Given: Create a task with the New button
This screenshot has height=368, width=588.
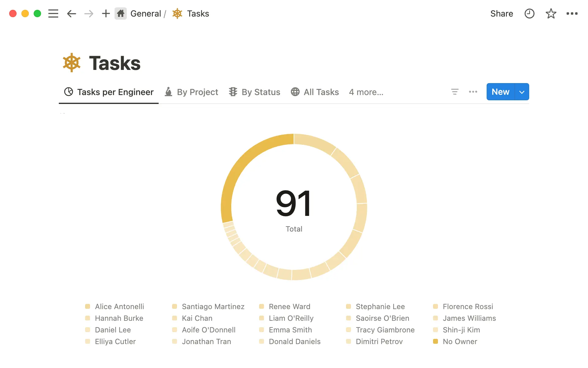Looking at the screenshot, I should pyautogui.click(x=500, y=92).
